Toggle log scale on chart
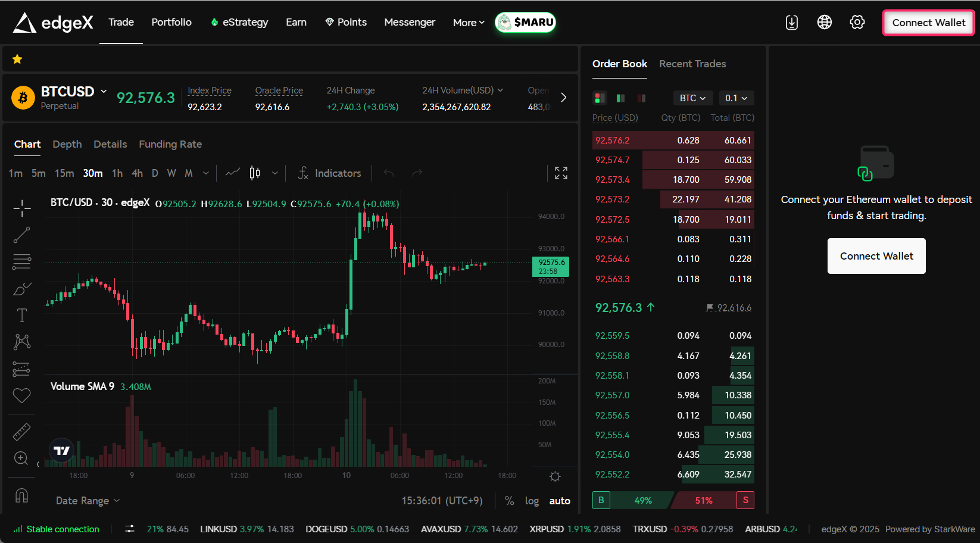 coord(532,501)
